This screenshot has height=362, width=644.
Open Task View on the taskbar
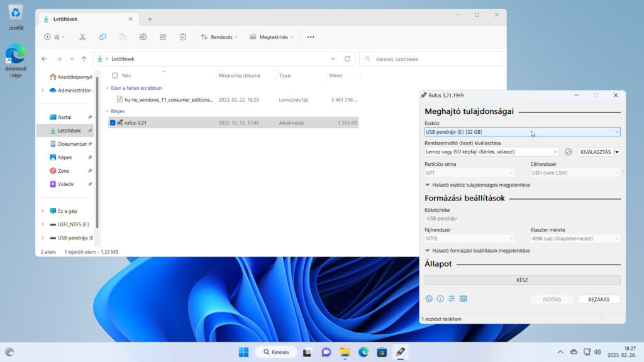coord(307,352)
